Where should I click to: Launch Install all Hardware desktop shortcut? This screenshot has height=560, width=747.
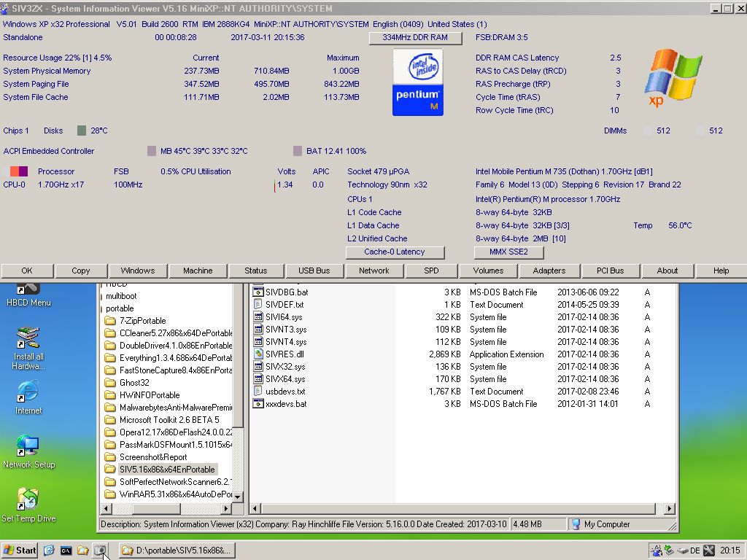(28, 348)
